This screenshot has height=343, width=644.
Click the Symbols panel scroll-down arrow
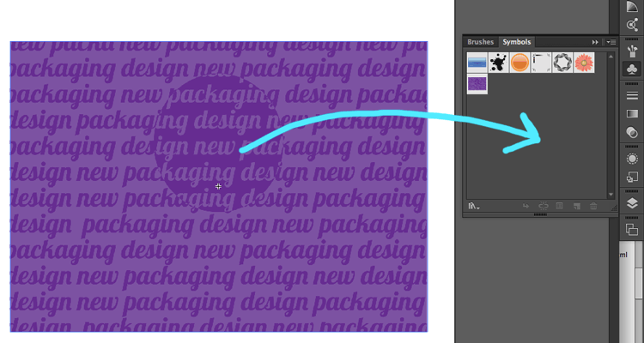point(611,195)
